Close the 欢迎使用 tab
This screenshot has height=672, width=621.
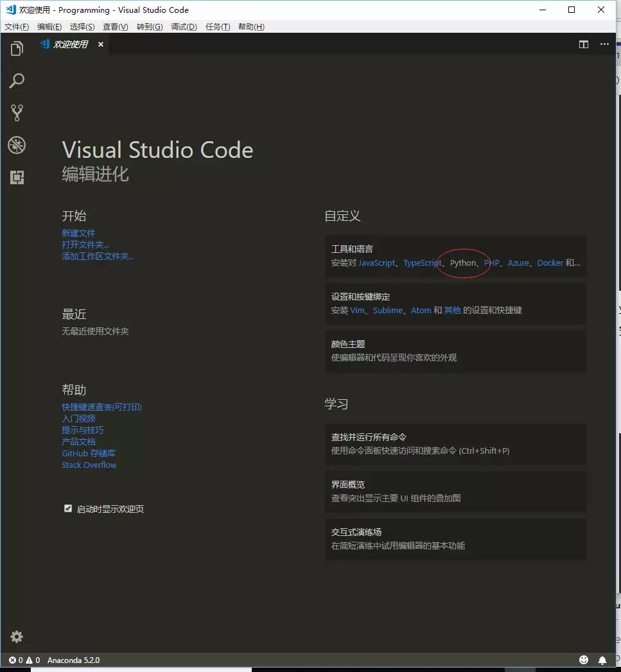tap(101, 44)
